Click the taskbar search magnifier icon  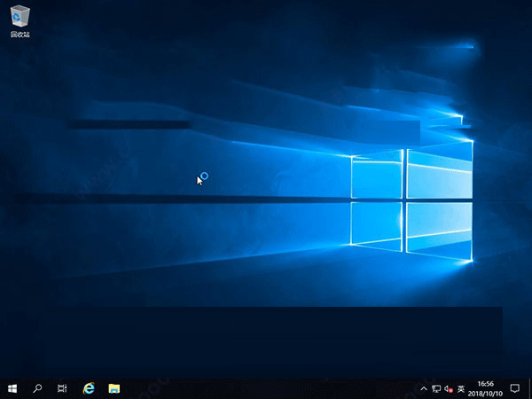38,388
